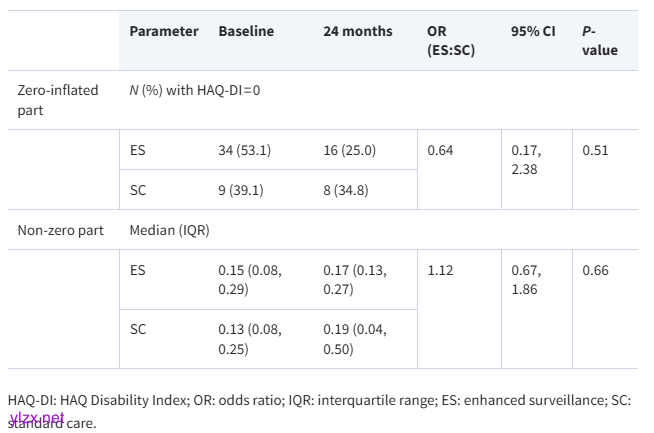Select the "P-value" column header
The width and height of the screenshot is (654, 433).
600,40
